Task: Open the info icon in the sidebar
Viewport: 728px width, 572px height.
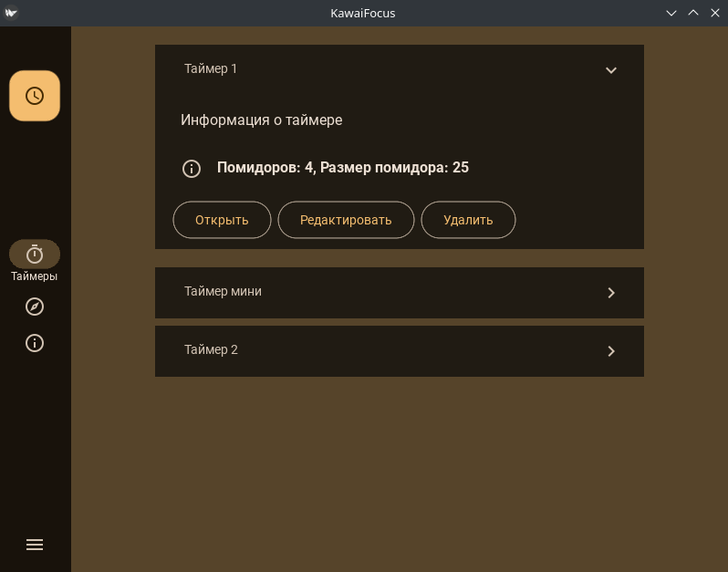Action: (35, 343)
